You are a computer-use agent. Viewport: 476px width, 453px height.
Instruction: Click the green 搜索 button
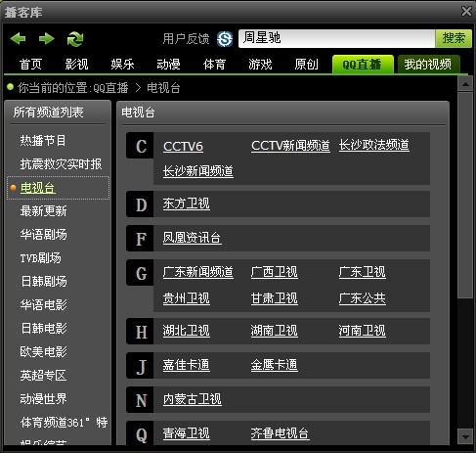(454, 38)
